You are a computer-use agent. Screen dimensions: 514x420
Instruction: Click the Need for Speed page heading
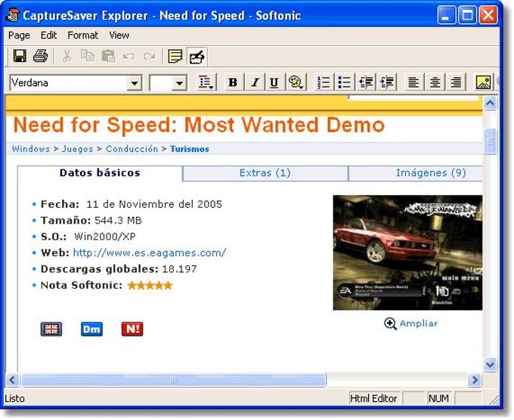pos(199,125)
